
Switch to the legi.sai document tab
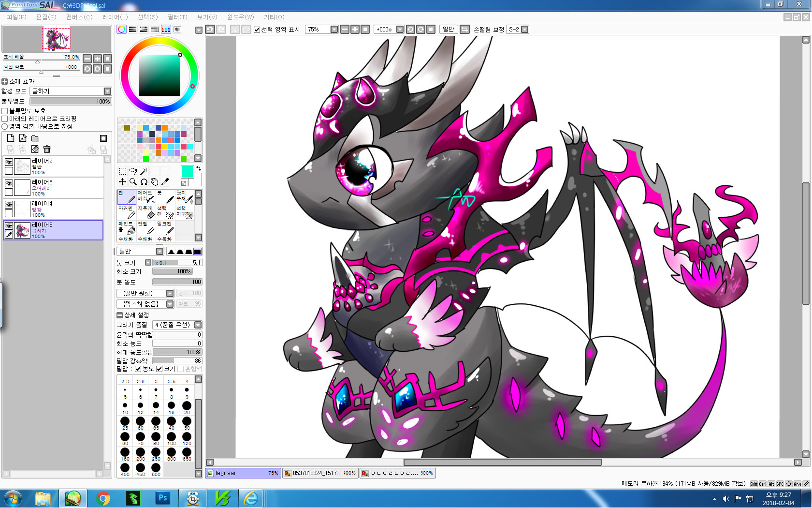coord(243,473)
